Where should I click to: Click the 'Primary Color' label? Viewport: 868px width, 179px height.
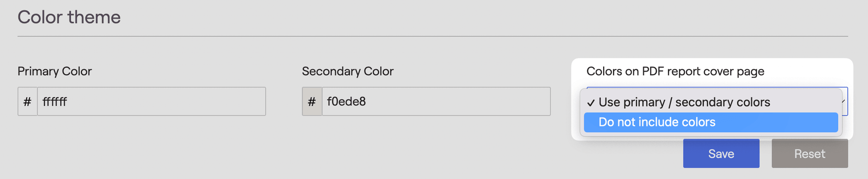click(x=55, y=71)
